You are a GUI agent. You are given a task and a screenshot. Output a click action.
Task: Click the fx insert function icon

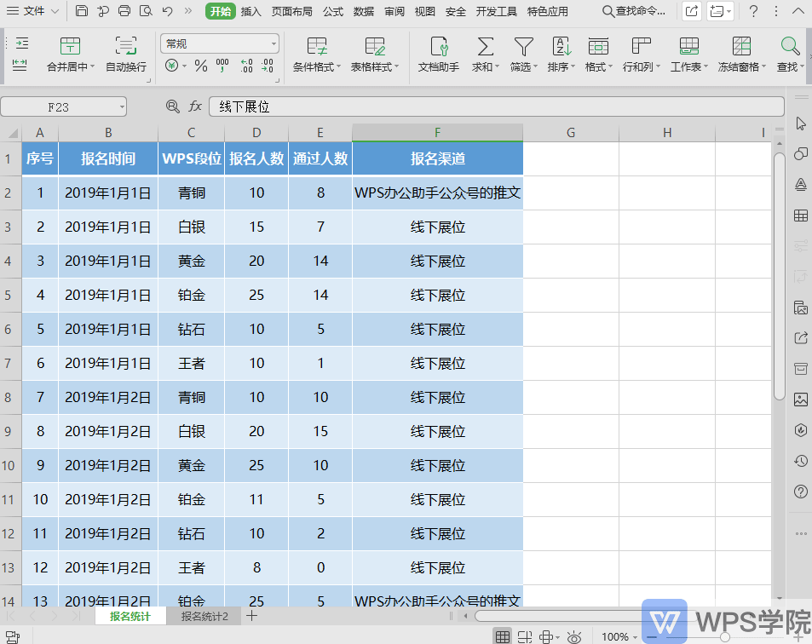(x=195, y=106)
